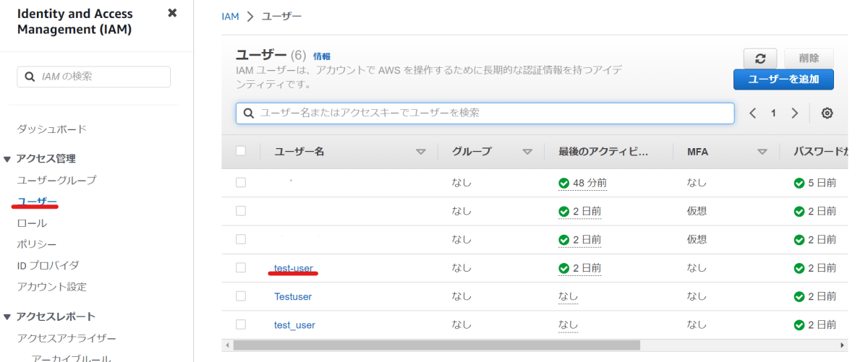The width and height of the screenshot is (868, 362).
Task: Open the test_user link
Action: point(294,325)
